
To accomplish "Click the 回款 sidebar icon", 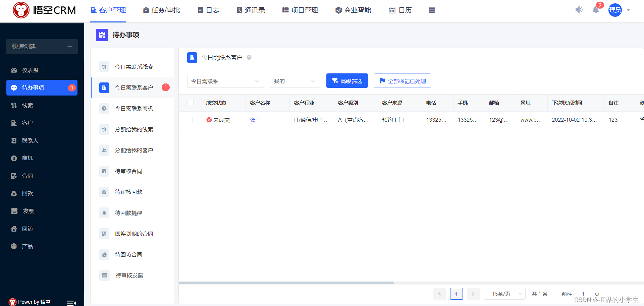I will point(14,193).
